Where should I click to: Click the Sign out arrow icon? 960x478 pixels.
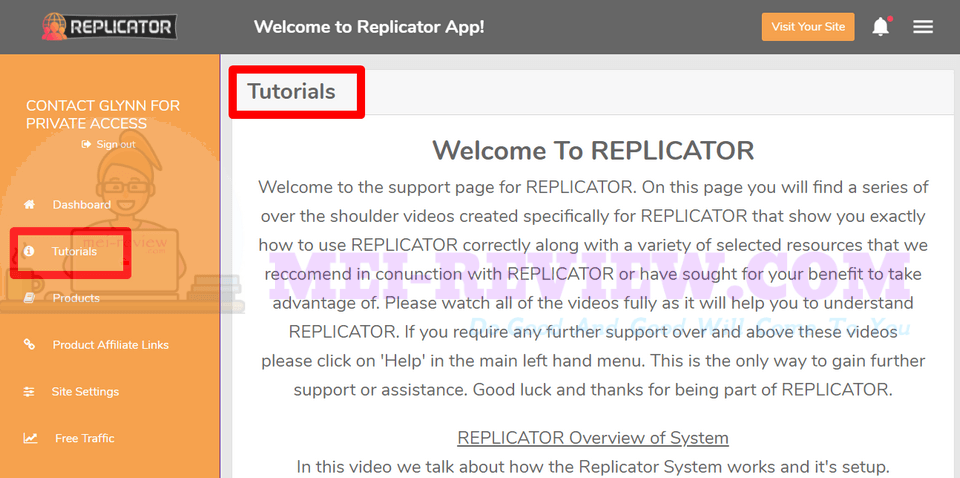point(86,144)
